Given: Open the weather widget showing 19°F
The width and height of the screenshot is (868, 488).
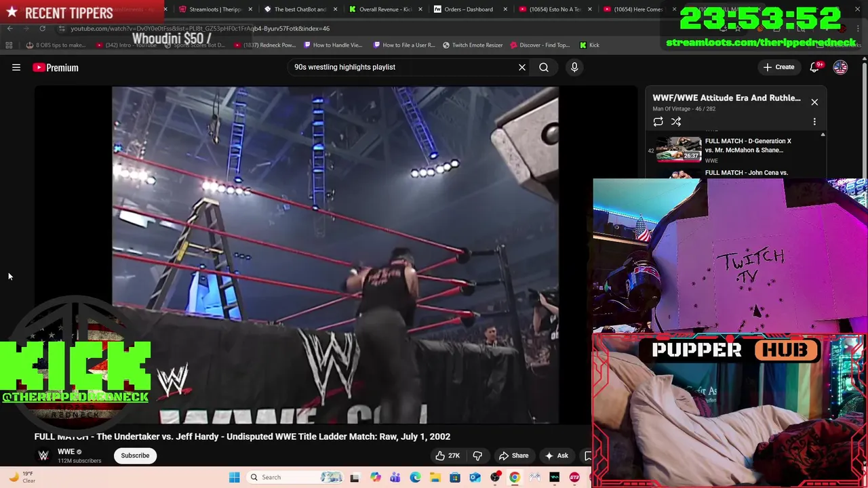Looking at the screenshot, I should click(20, 477).
